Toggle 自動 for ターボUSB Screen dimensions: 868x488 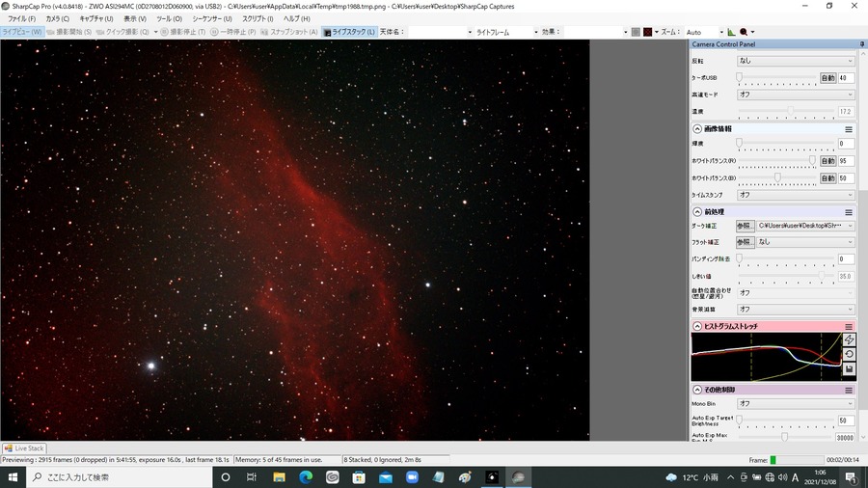(827, 78)
